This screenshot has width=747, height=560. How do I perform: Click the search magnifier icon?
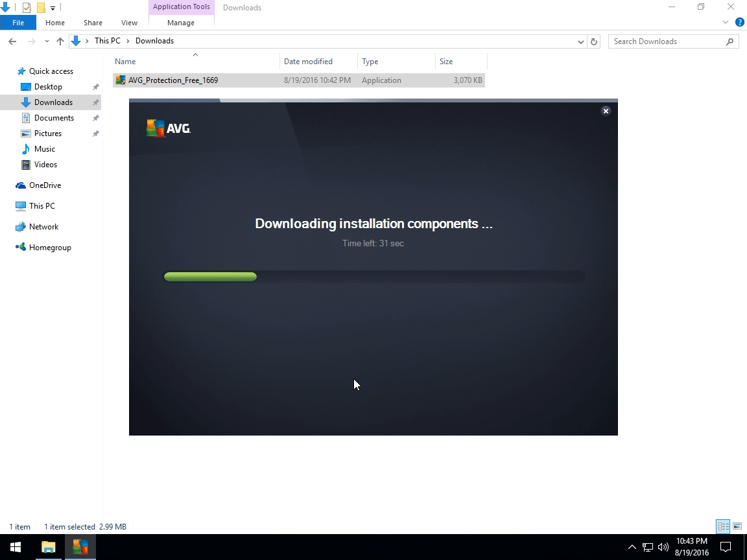pyautogui.click(x=729, y=41)
